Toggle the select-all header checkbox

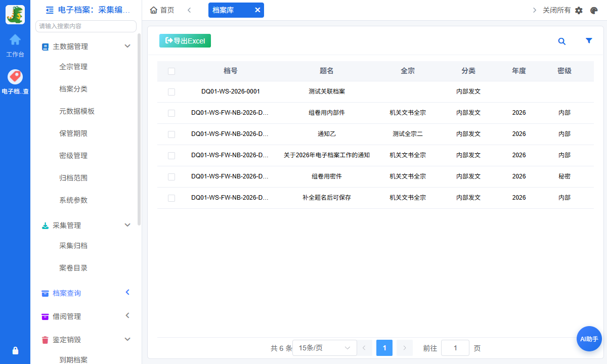coord(171,71)
